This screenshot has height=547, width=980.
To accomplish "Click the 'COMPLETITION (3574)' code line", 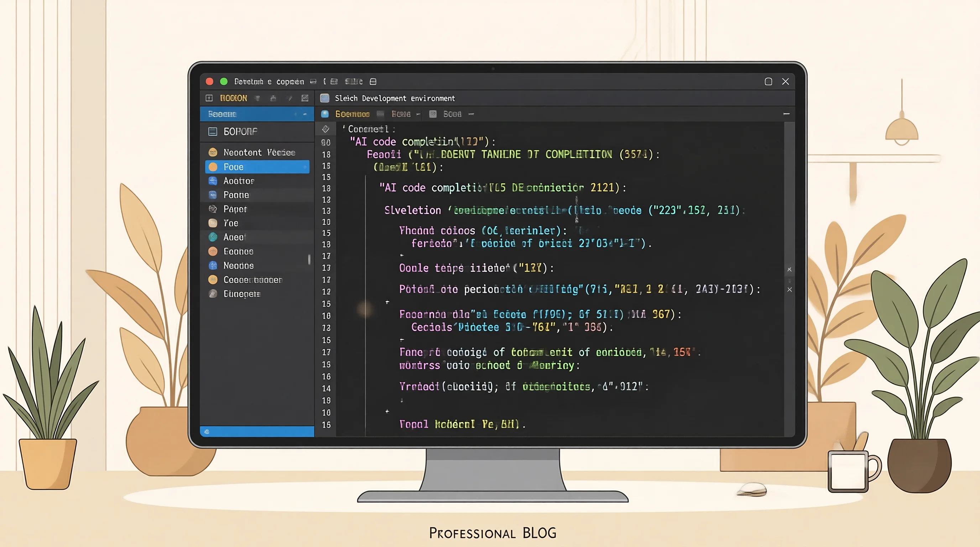I will pyautogui.click(x=512, y=155).
